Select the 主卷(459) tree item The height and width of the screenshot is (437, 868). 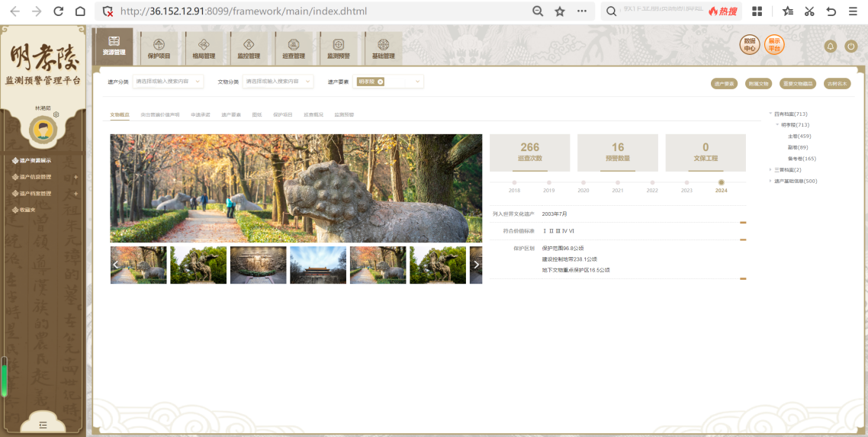[799, 136]
